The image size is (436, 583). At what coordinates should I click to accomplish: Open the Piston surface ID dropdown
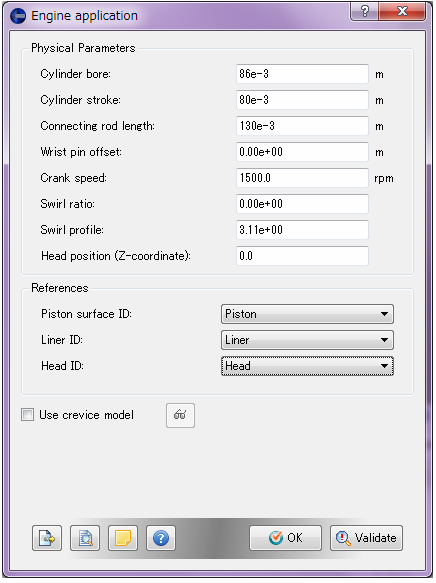(x=307, y=314)
